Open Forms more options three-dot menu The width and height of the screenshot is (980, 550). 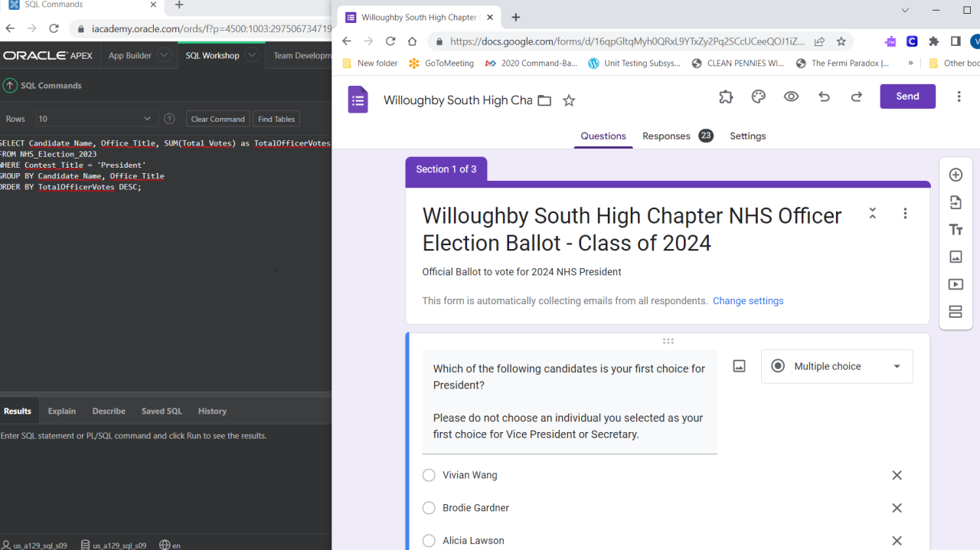(959, 97)
